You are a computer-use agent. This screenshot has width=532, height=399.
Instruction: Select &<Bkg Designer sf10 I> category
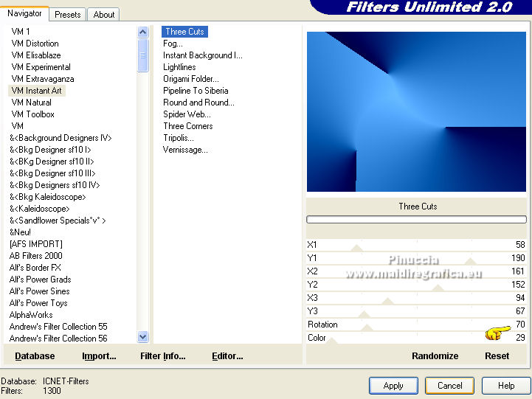50,150
